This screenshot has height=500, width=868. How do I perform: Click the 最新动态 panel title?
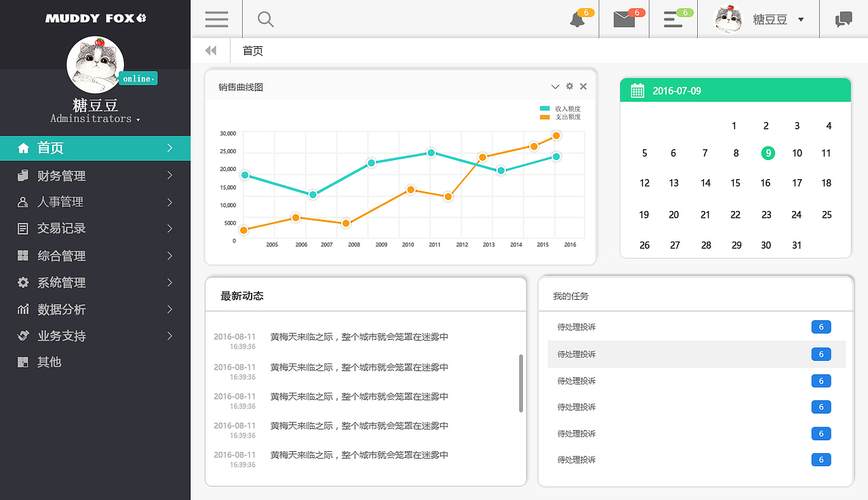[x=242, y=296]
